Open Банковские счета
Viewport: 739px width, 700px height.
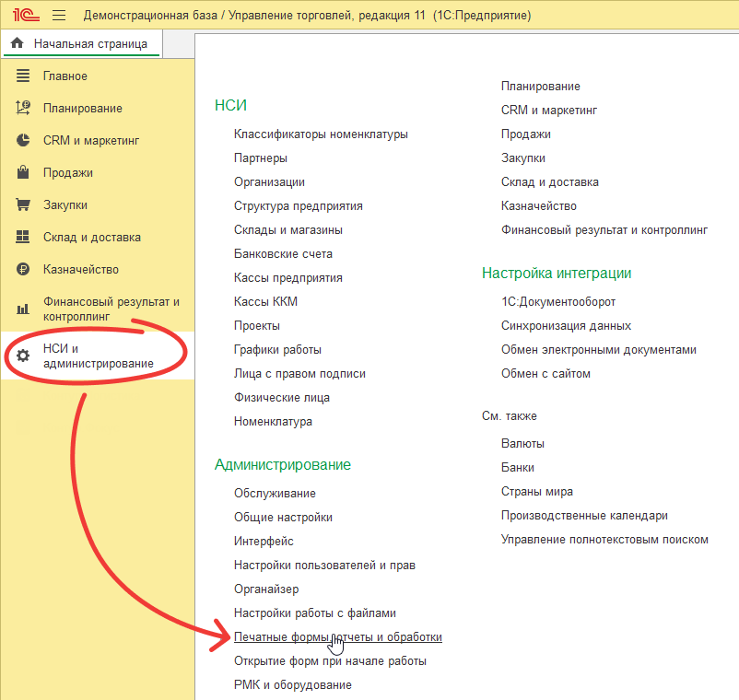pyautogui.click(x=283, y=254)
